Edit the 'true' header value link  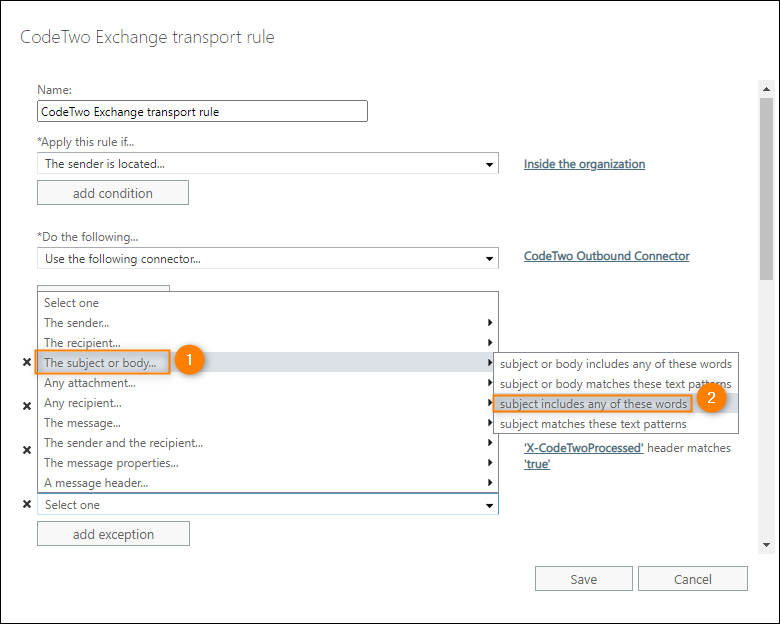(537, 464)
